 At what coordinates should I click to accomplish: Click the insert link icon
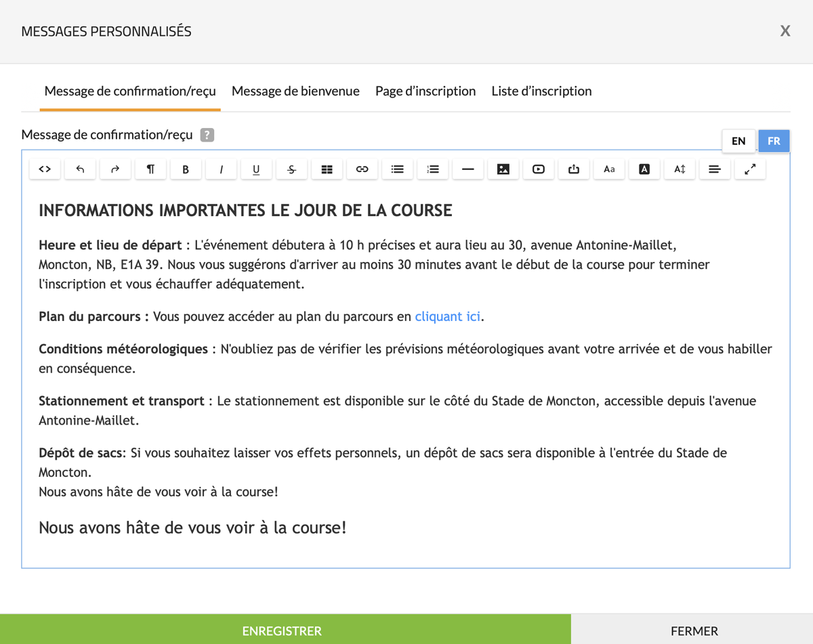[362, 169]
